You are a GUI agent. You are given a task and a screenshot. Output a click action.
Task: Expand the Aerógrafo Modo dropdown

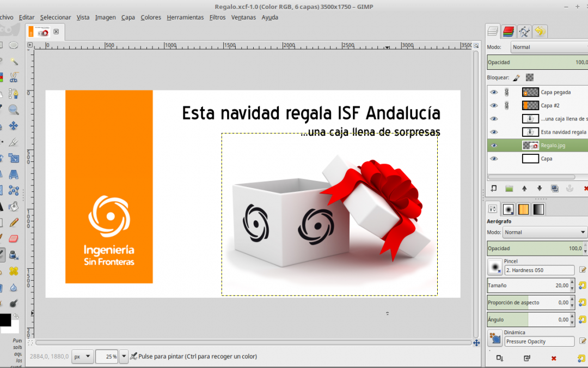(x=544, y=232)
